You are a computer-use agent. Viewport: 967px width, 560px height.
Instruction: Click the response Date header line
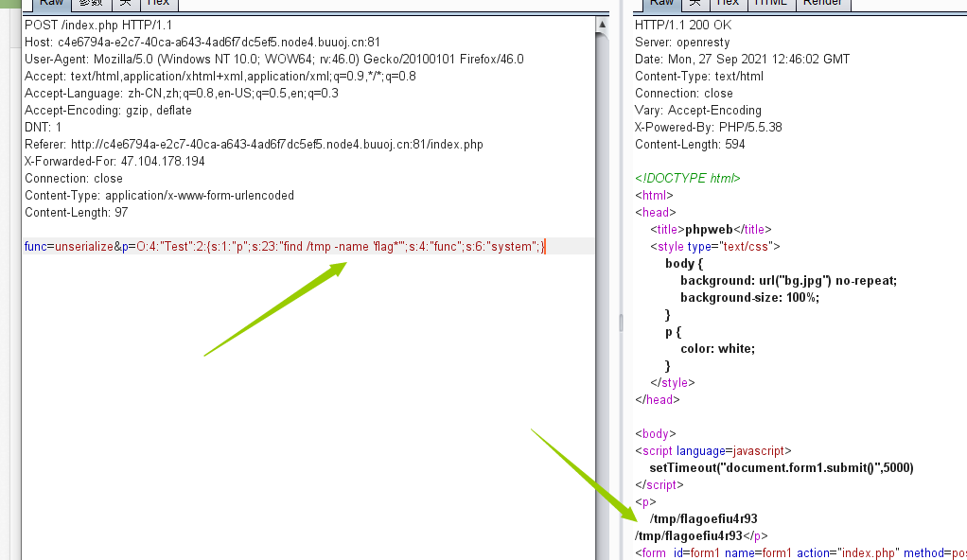coord(742,60)
